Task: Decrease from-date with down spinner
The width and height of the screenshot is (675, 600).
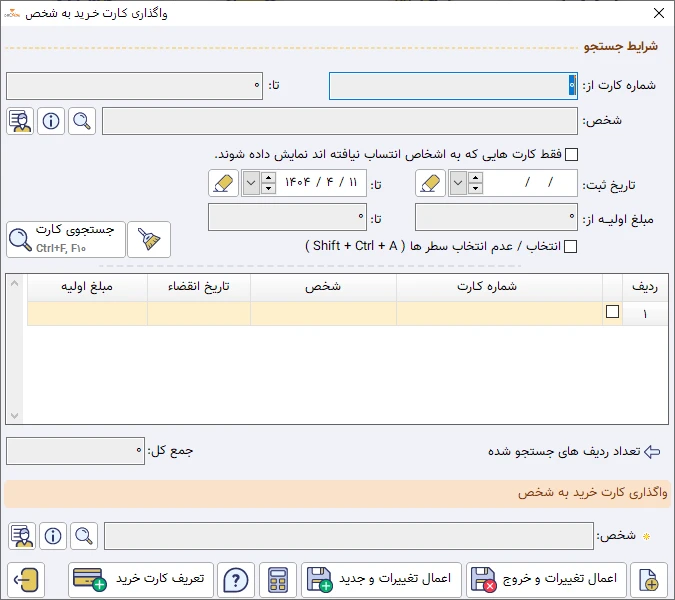Action: click(x=475, y=189)
